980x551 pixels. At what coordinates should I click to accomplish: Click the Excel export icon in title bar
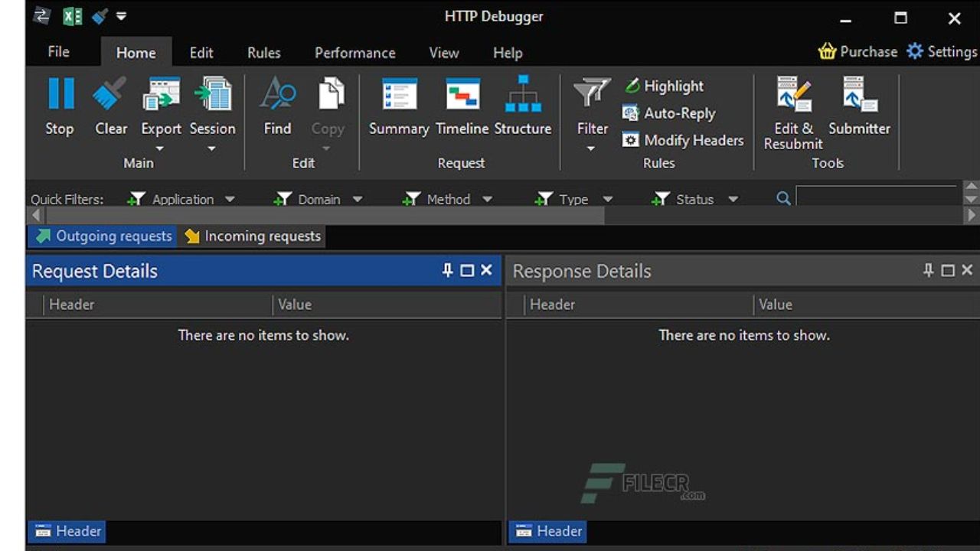[x=73, y=16]
